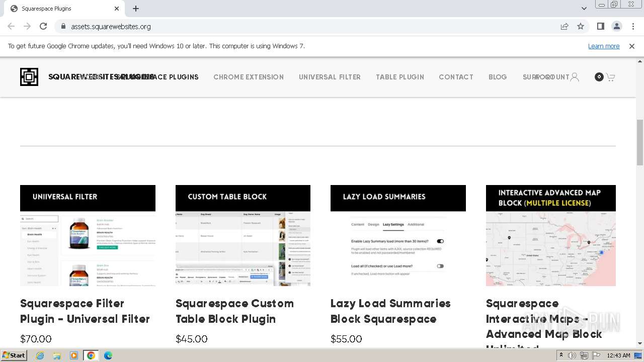Share this page using the share icon
This screenshot has width=644, height=362.
[565, 26]
